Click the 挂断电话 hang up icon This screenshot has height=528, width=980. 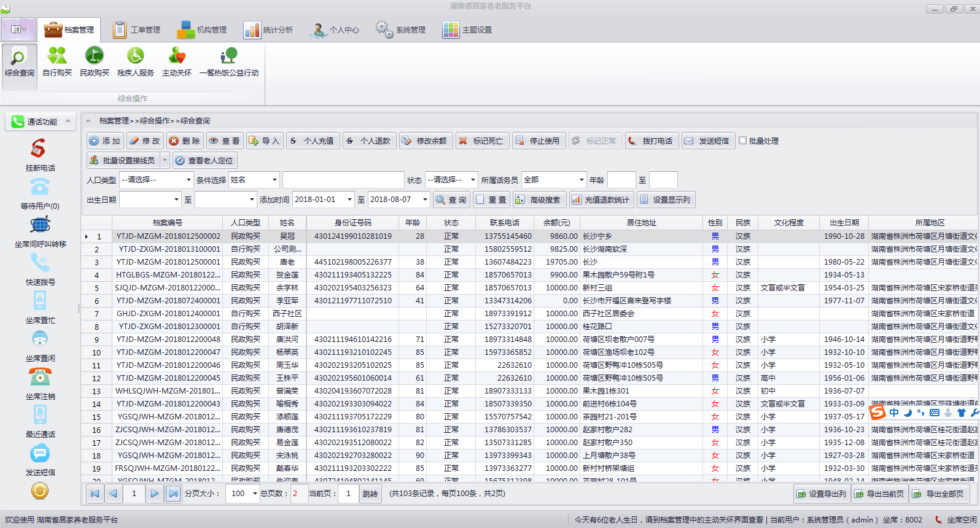(x=39, y=149)
